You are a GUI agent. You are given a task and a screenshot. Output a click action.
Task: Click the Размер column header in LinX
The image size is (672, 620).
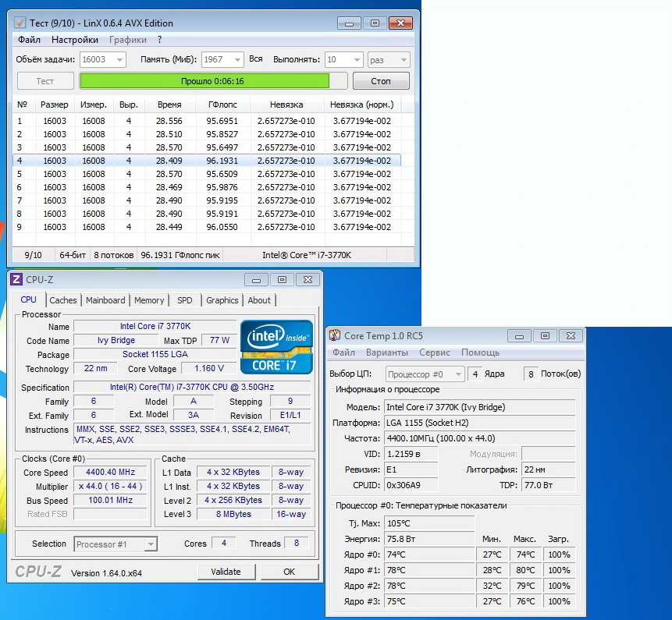tap(55, 105)
